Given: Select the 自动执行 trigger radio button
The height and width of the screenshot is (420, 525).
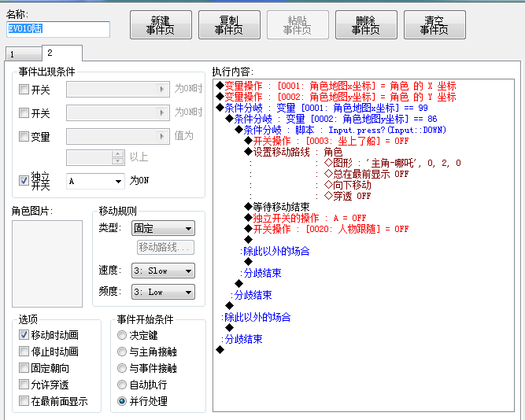Looking at the screenshot, I should (x=122, y=385).
